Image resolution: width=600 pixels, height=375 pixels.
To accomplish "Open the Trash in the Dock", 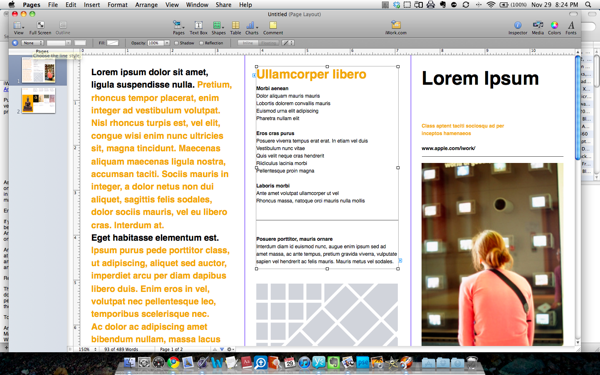I will (x=473, y=362).
